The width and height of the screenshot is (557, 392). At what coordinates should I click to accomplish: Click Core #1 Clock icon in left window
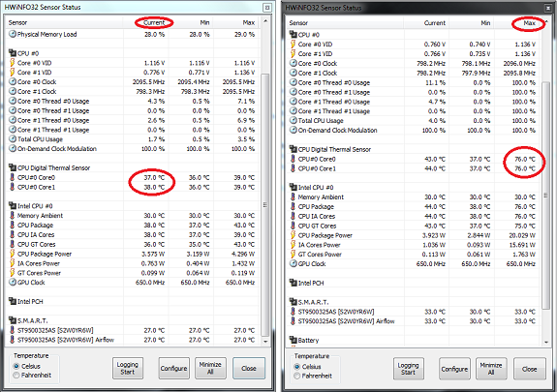pyautogui.click(x=13, y=92)
